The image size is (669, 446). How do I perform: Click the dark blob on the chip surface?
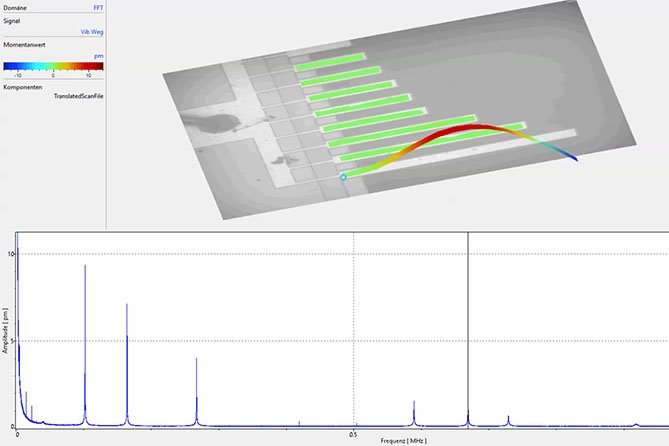click(x=215, y=124)
